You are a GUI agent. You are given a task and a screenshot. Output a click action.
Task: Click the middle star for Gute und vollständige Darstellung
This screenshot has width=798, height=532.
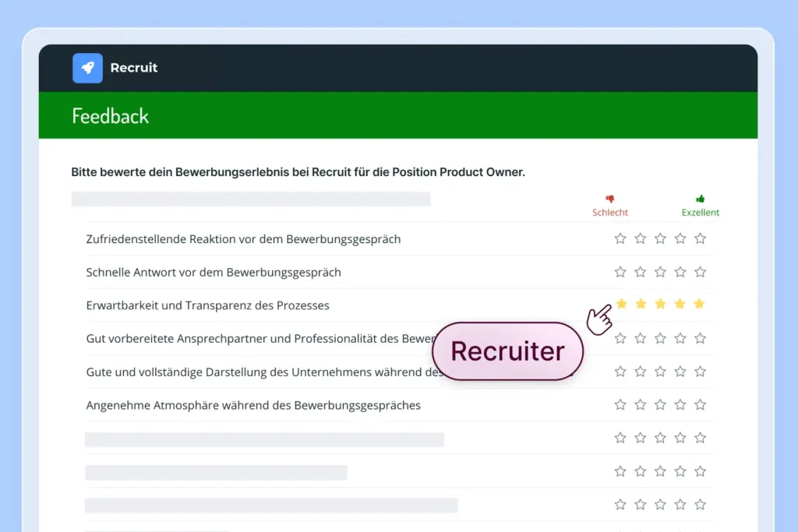pyautogui.click(x=661, y=372)
